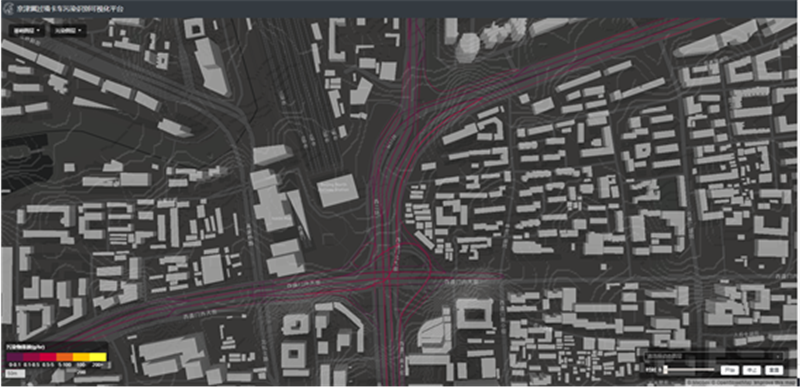
Task: Open the Improve this map link
Action: (774, 382)
